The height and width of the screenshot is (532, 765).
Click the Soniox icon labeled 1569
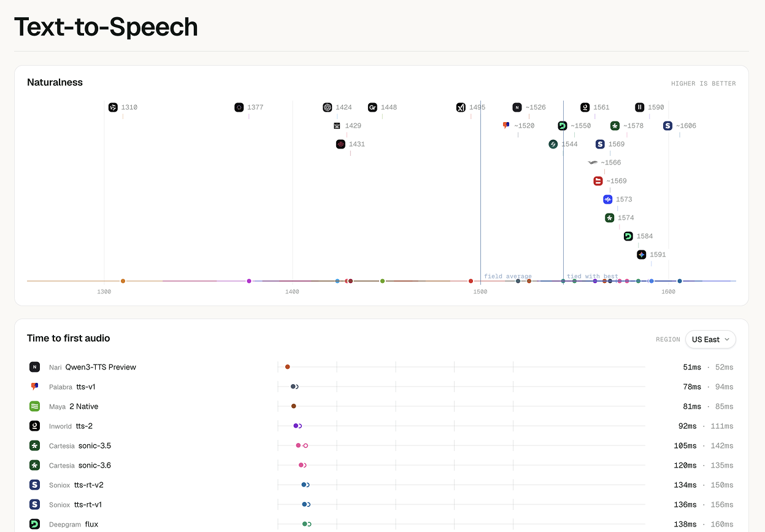click(600, 144)
